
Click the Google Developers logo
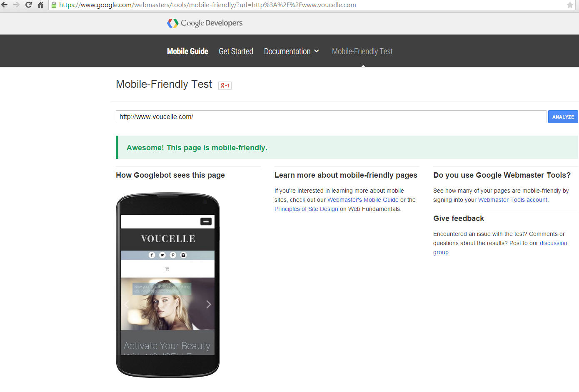click(x=205, y=23)
